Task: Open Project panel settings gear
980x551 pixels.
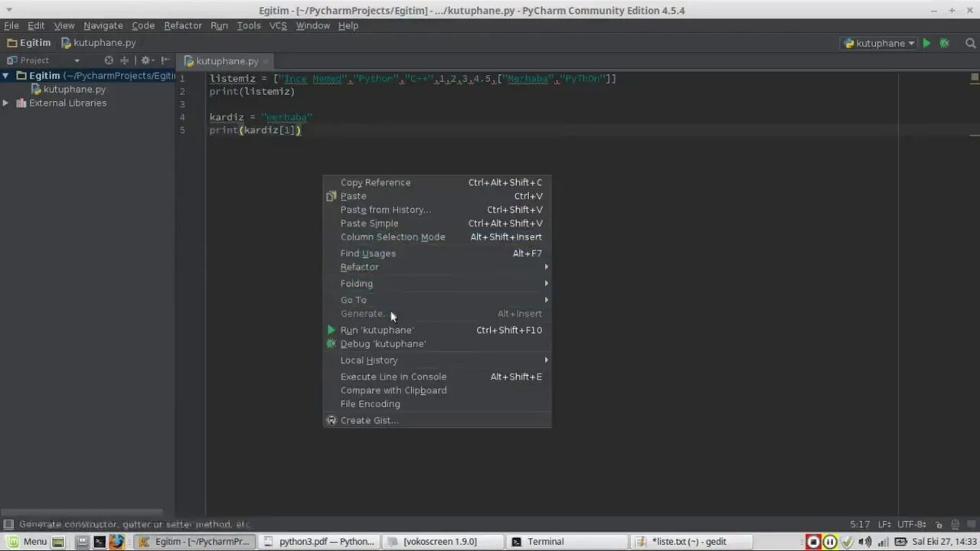Action: [x=146, y=60]
